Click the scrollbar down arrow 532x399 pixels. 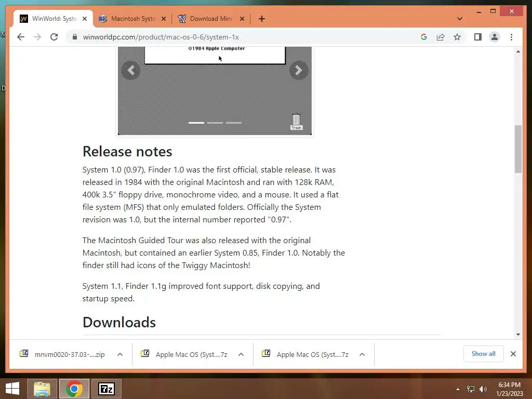click(518, 335)
